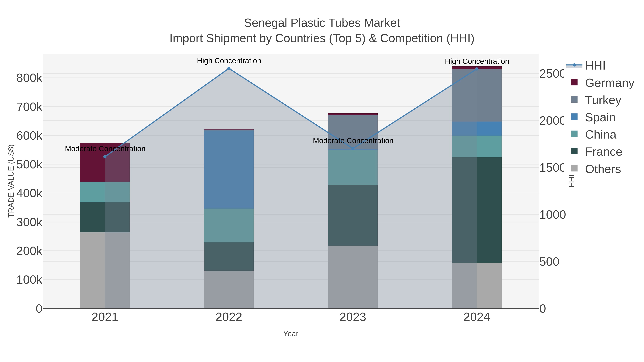Select the Others bar segment in 2023
644x362 pixels.
point(353,277)
